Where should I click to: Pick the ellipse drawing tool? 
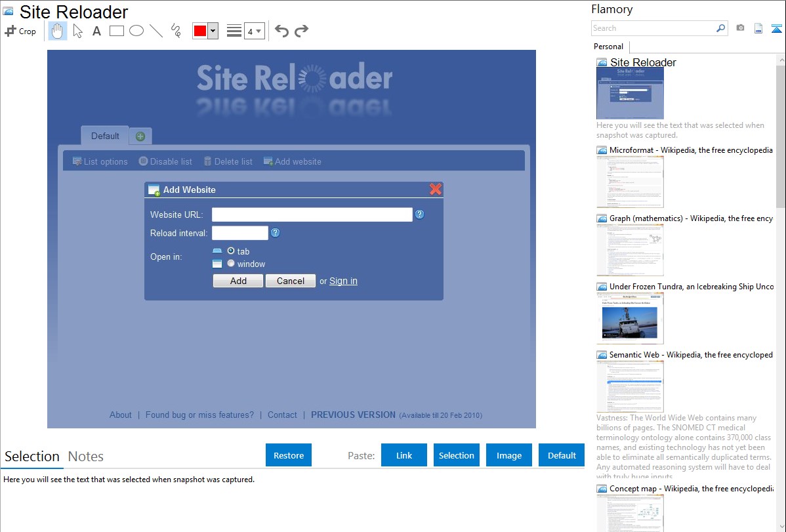coord(136,31)
